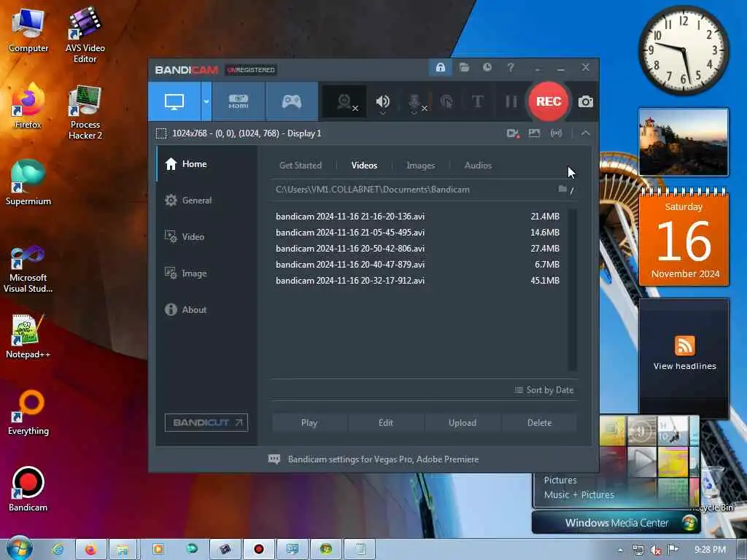Toggle the text overlay T icon
Viewport: 747px width, 560px height.
click(x=477, y=101)
